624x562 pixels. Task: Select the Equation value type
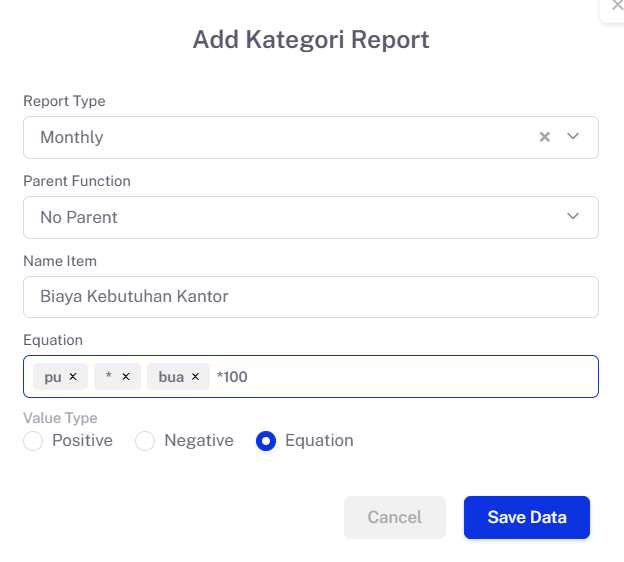pyautogui.click(x=266, y=441)
